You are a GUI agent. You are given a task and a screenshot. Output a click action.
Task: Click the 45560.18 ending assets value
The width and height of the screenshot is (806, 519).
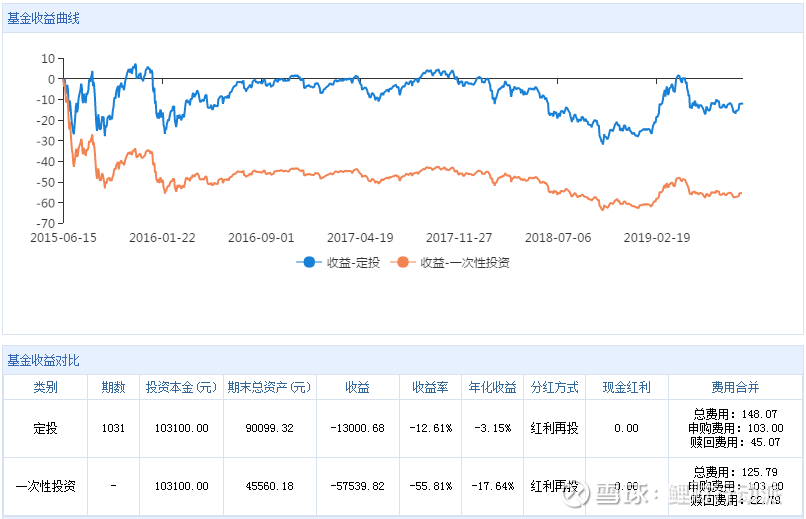coord(269,486)
